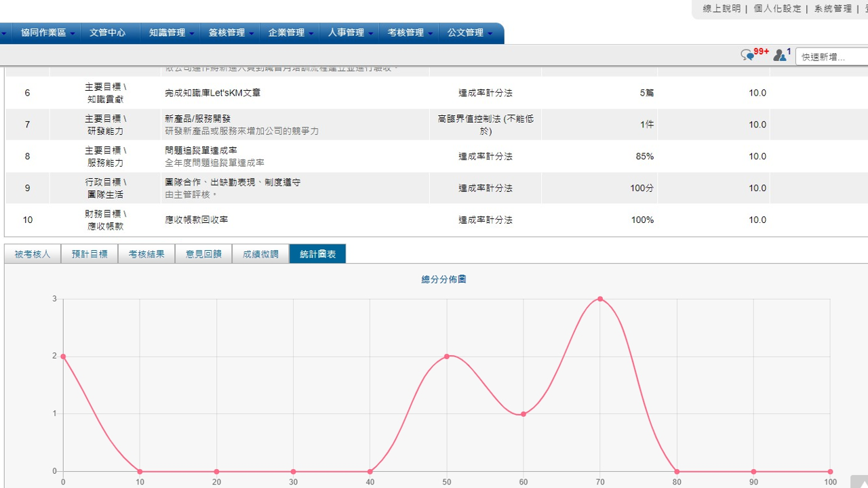Open the 公文管理 menu
868x488 pixels.
[x=469, y=33]
